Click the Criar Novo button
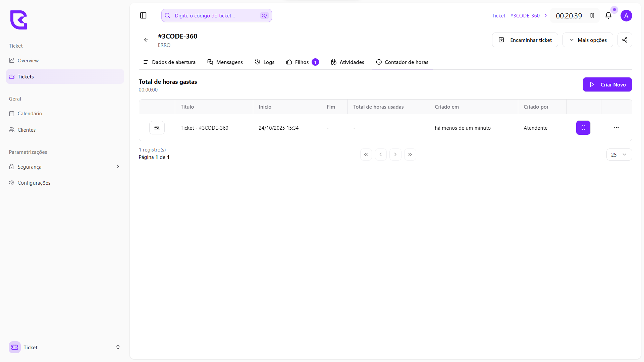Viewport: 644px width, 362px height. [x=607, y=84]
